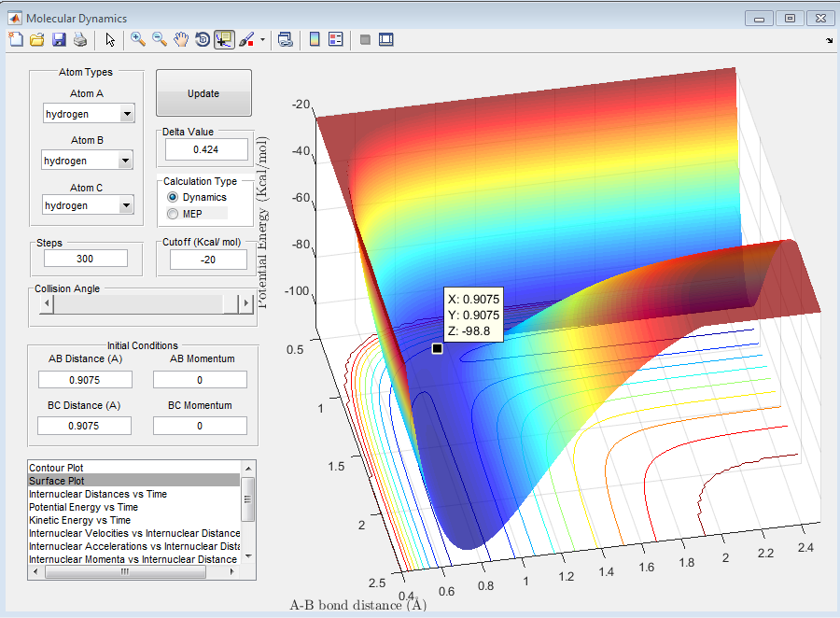
Task: Open the Atom A type dropdown
Action: pyautogui.click(x=126, y=114)
